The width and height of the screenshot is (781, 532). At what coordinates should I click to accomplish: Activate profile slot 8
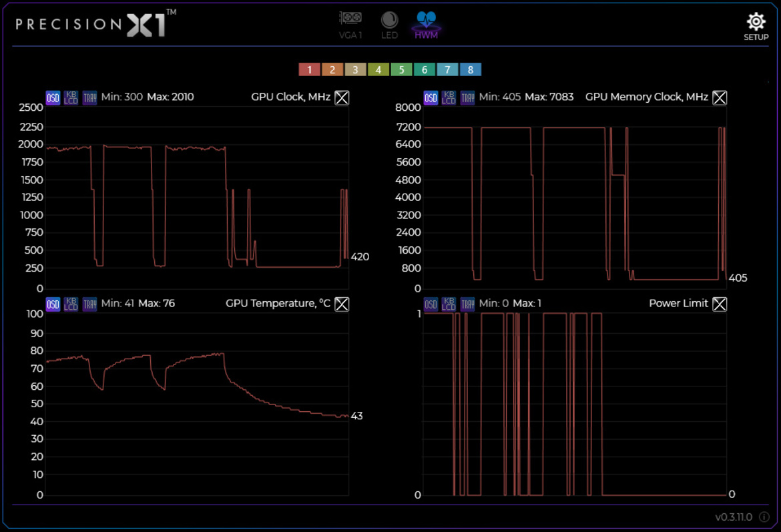(x=470, y=69)
